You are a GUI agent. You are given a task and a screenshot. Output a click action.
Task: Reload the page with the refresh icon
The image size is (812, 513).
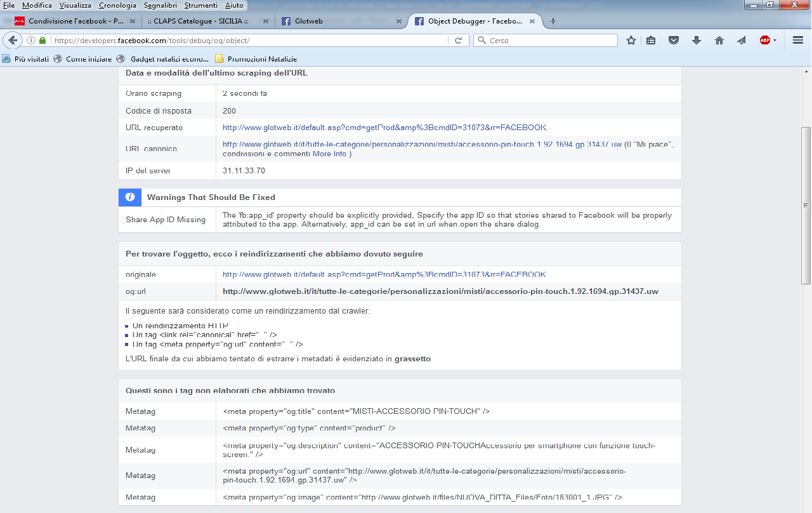click(x=458, y=41)
